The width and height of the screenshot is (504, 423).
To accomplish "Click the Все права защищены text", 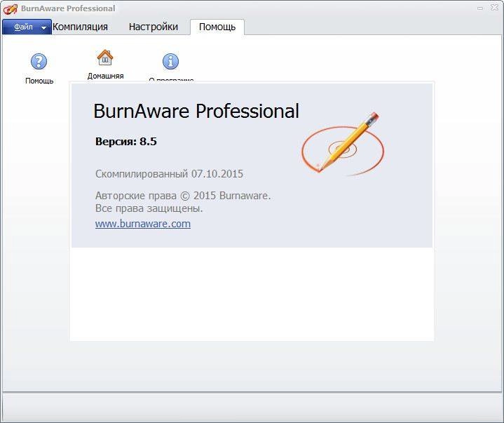I will (x=149, y=208).
